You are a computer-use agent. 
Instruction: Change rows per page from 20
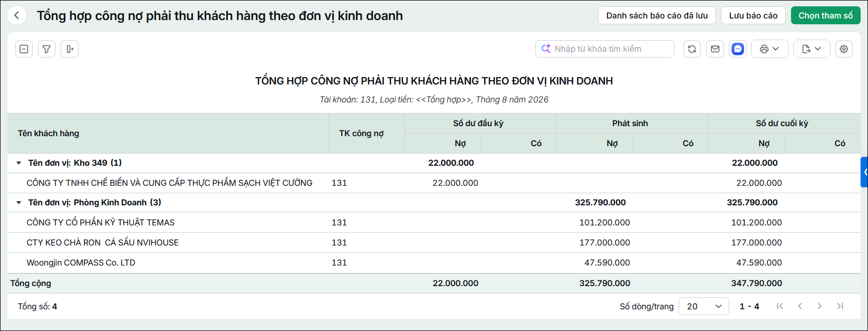[703, 306]
